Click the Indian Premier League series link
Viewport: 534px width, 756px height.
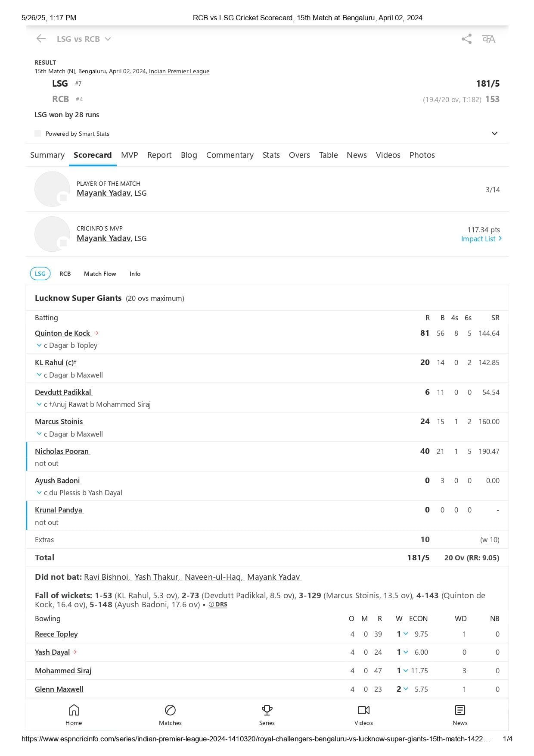[178, 71]
